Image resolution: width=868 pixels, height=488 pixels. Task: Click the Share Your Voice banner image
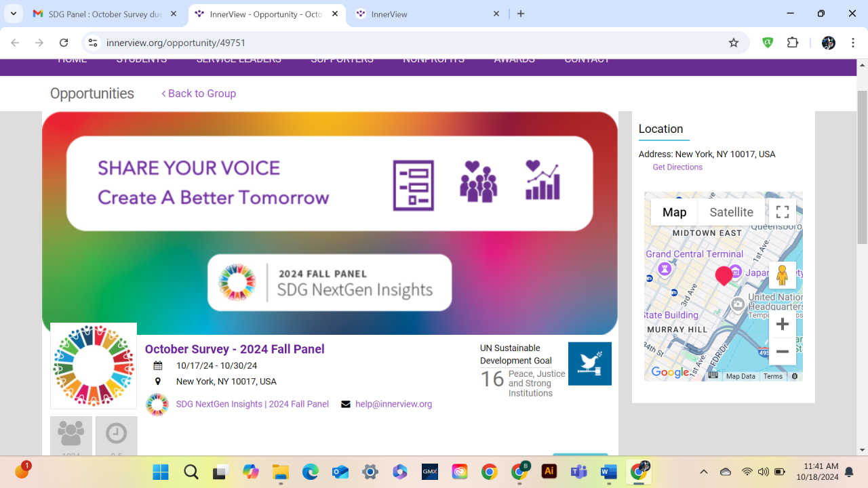tap(330, 223)
